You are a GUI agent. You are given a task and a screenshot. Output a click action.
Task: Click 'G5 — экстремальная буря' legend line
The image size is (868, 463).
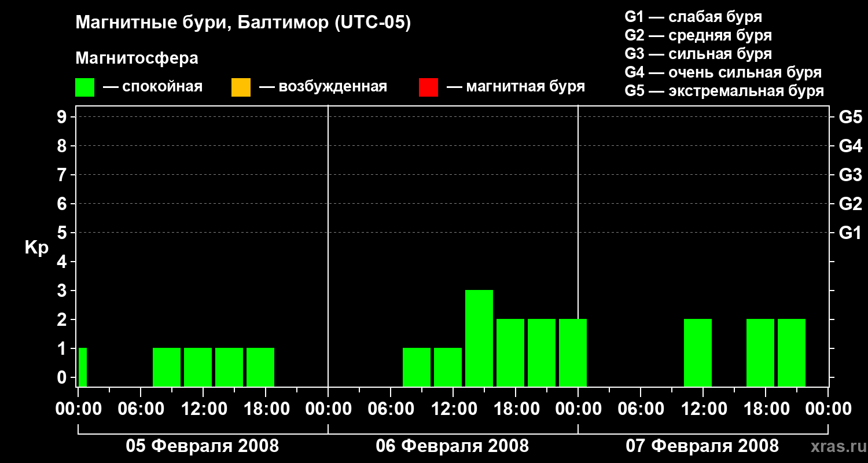(x=724, y=91)
